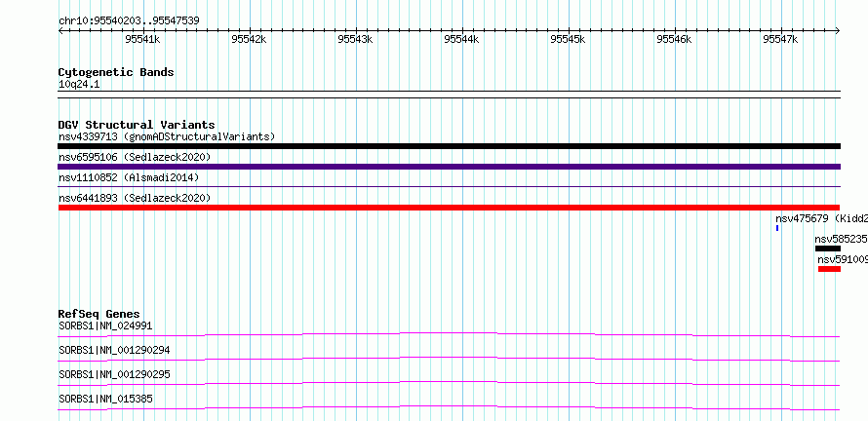Click the thin nsv1110852 Alsmadi2014 variant line
Image resolution: width=868 pixels, height=421 pixels.
coord(449,187)
